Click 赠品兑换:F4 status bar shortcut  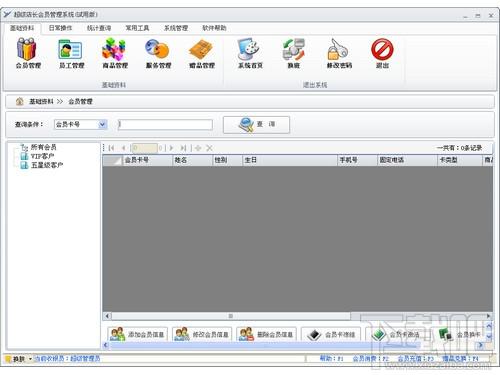coord(461,359)
